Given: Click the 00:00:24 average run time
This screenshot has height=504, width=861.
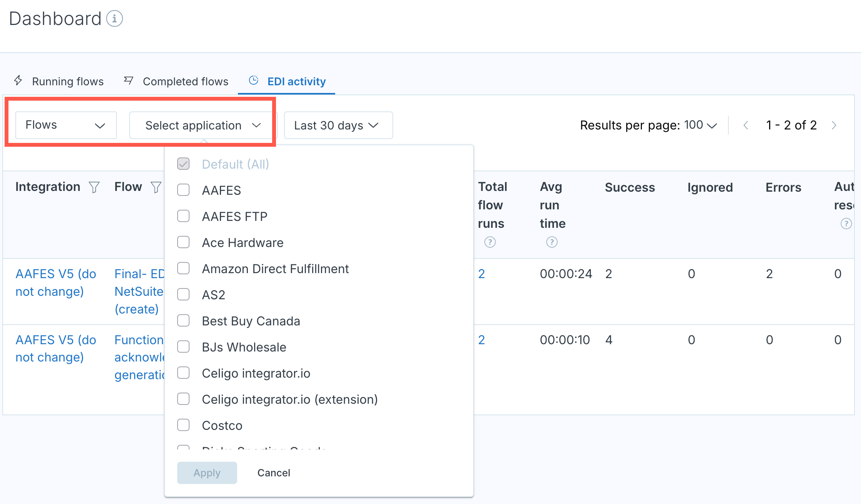Looking at the screenshot, I should pyautogui.click(x=566, y=274).
